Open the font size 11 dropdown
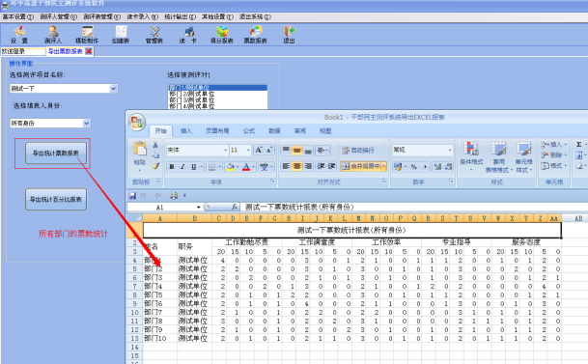 (248, 150)
